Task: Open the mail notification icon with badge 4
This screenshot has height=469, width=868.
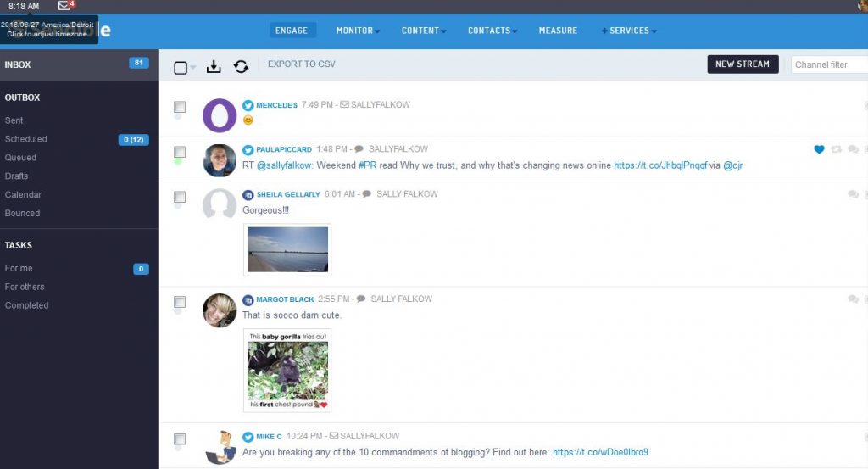Action: pos(66,6)
